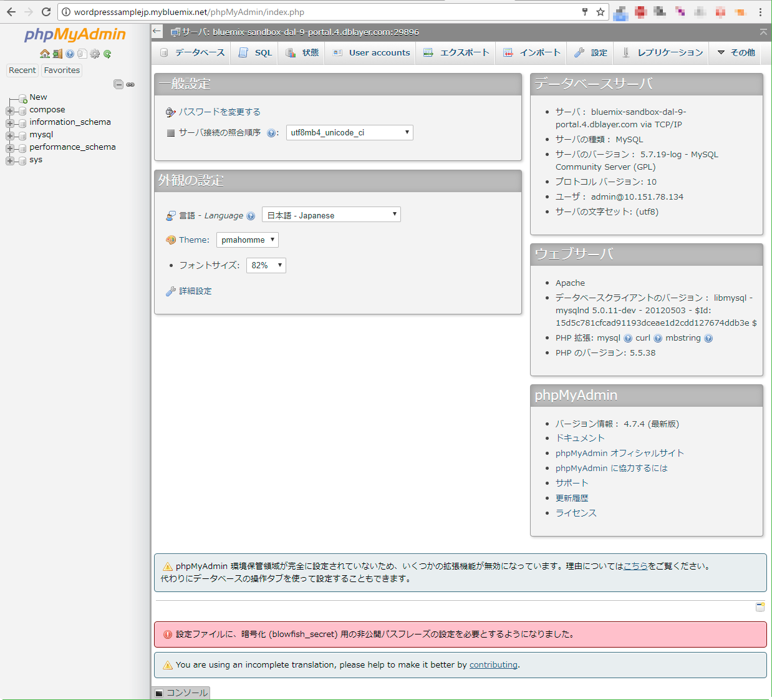Open 更新履歴 link
The width and height of the screenshot is (772, 700).
coord(572,498)
